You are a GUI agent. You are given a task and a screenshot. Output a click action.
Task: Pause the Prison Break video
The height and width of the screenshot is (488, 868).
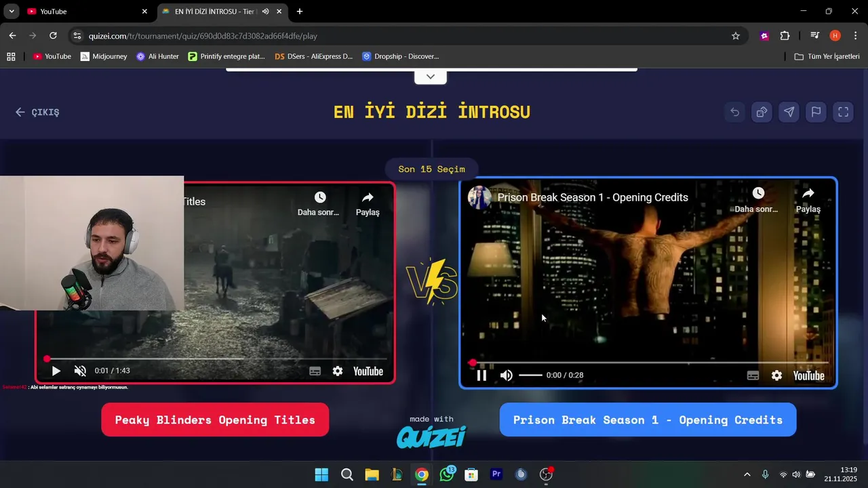click(481, 375)
